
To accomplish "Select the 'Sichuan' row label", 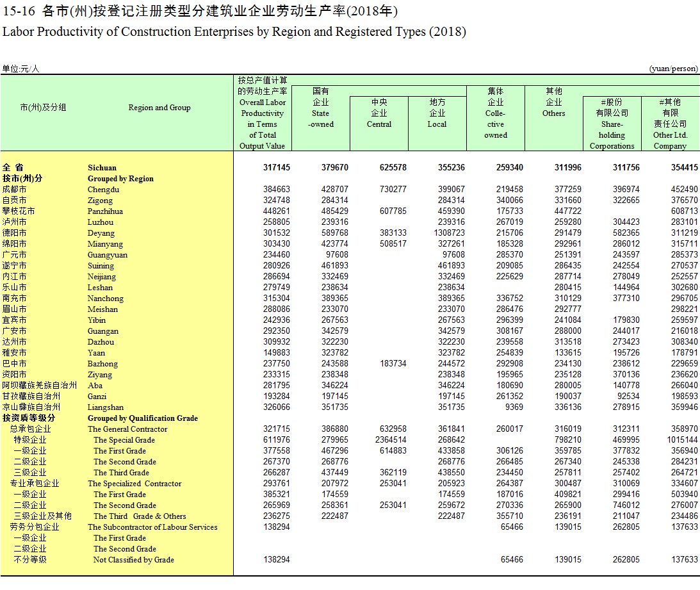I will click(102, 168).
